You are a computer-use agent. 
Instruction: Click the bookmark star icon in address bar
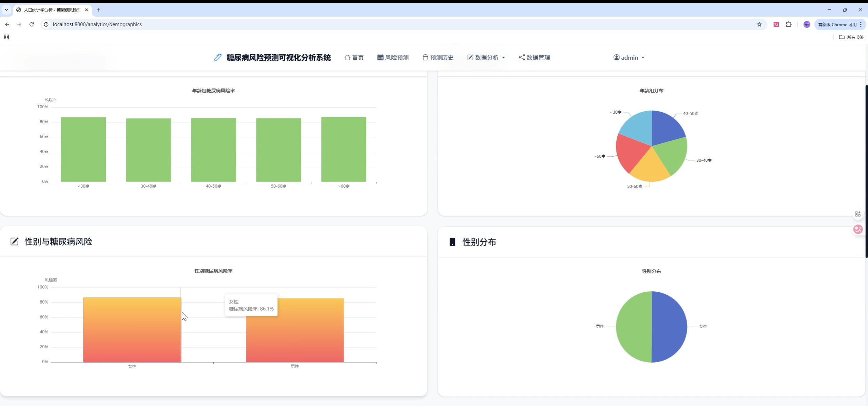pyautogui.click(x=759, y=24)
